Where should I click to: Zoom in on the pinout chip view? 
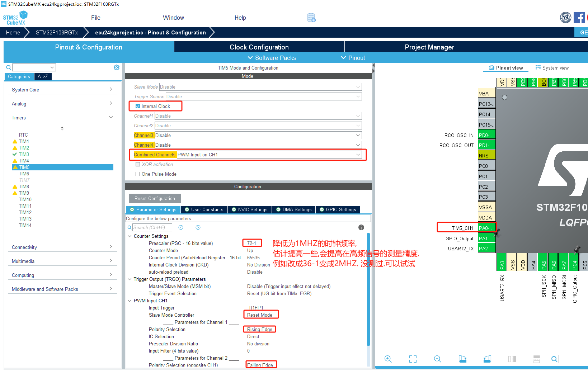(388, 359)
